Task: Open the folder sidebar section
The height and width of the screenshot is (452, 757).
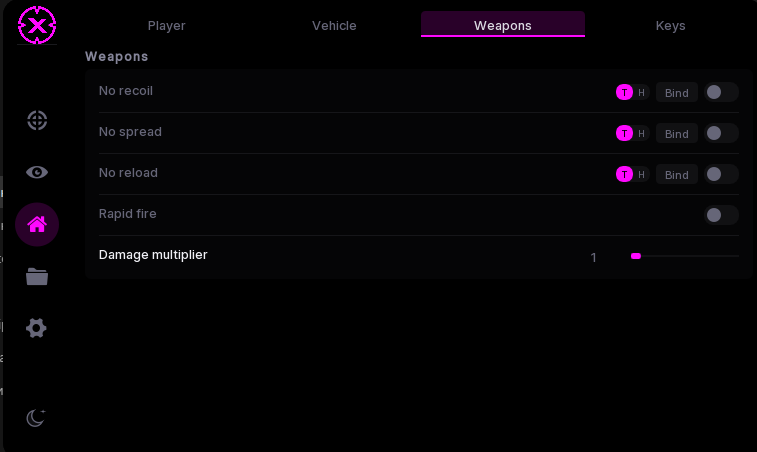Action: [37, 277]
